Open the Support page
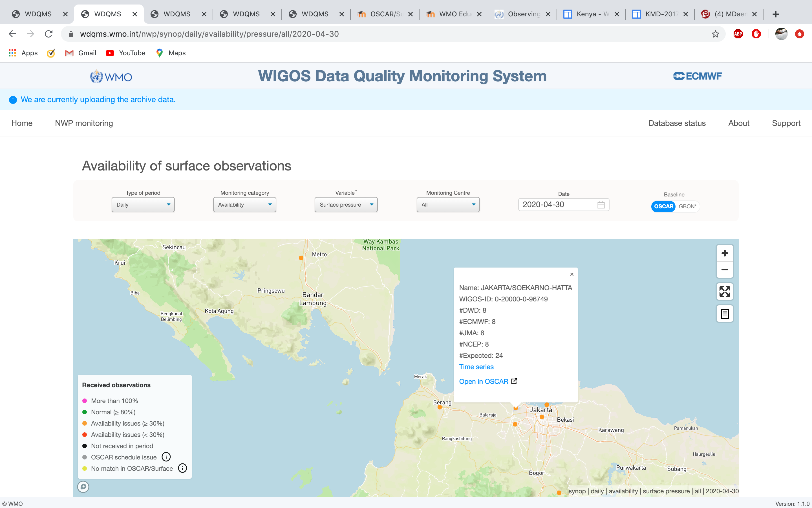Screen dimensions: 812x508 click(786, 123)
